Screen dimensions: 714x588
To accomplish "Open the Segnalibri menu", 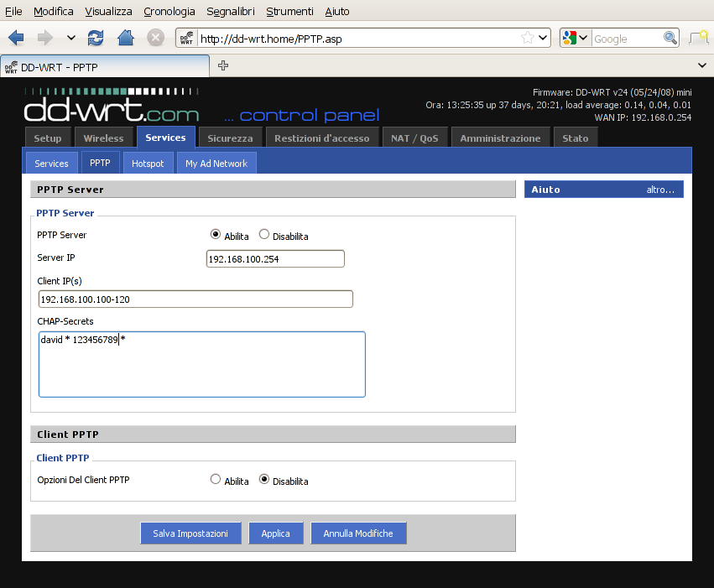I will tap(231, 12).
